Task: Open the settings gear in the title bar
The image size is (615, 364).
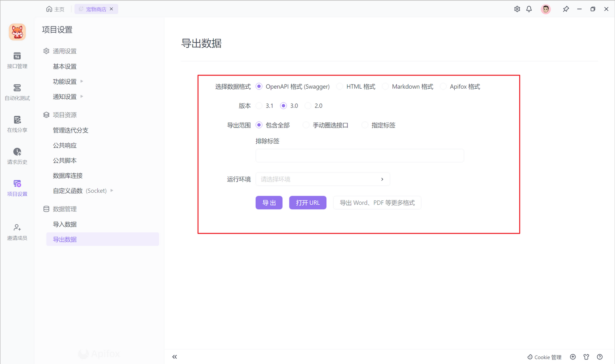Action: click(x=517, y=9)
